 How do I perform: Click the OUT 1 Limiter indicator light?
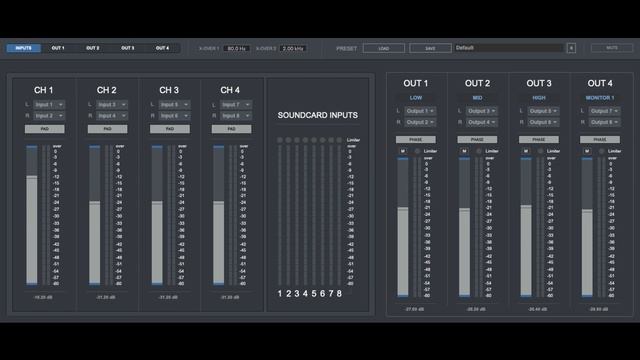click(417, 151)
